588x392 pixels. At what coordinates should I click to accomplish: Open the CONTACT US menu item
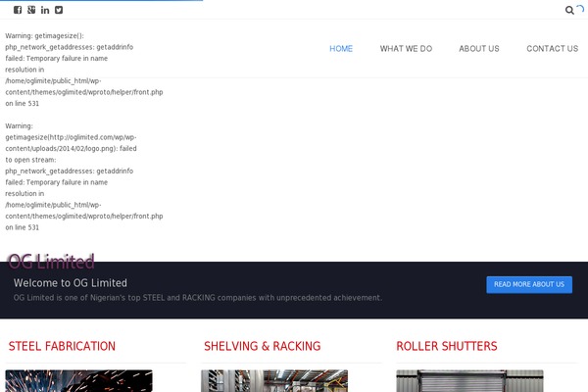click(x=553, y=49)
